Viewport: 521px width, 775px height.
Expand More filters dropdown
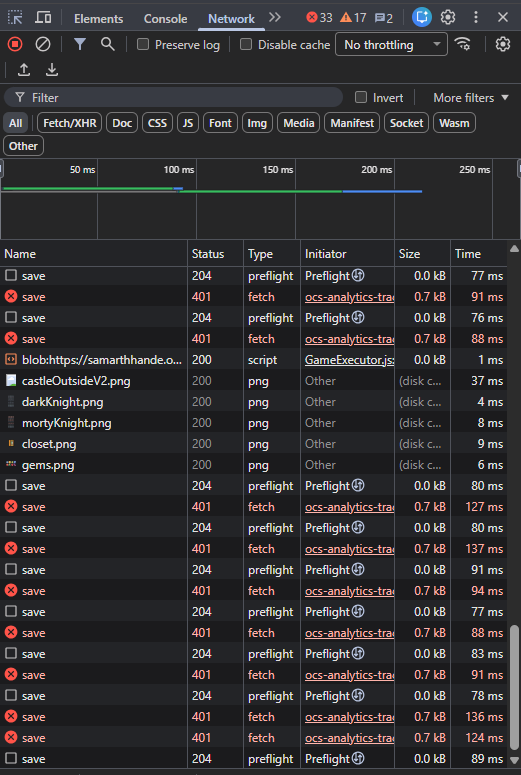coord(471,98)
